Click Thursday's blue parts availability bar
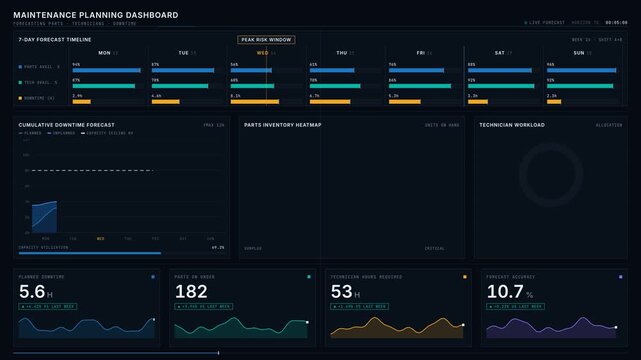The width and height of the screenshot is (641, 360). [332, 70]
